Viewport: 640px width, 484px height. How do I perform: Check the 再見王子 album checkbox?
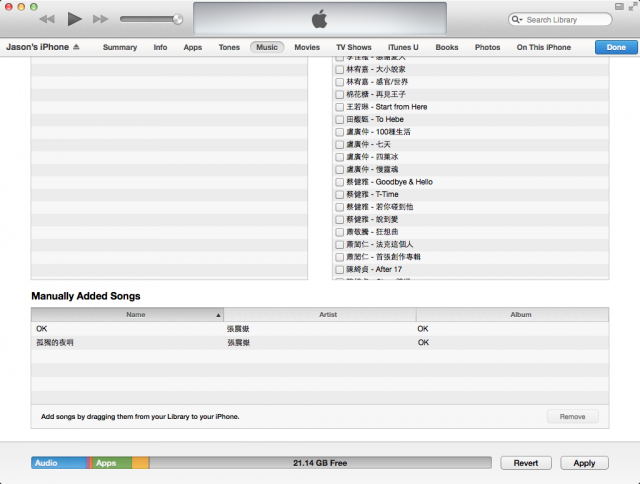(x=339, y=95)
